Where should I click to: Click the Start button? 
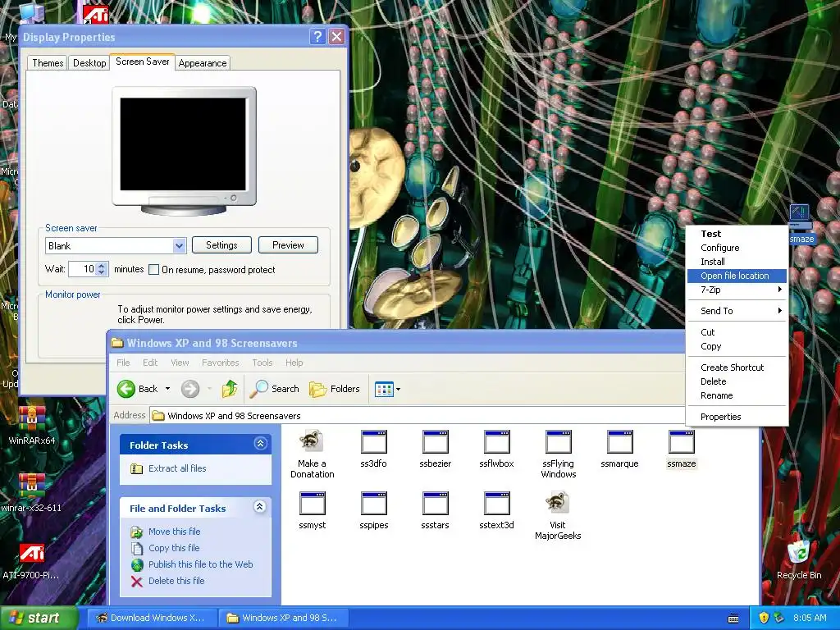coord(38,619)
